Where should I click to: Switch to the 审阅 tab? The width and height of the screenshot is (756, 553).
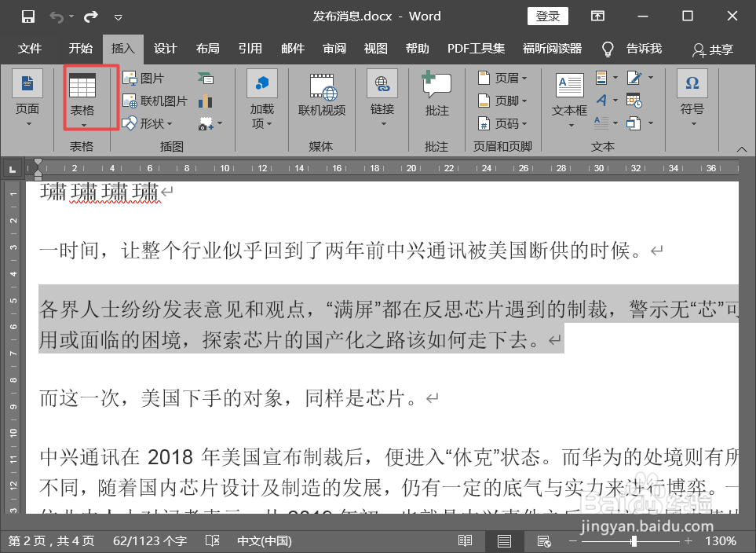point(334,49)
